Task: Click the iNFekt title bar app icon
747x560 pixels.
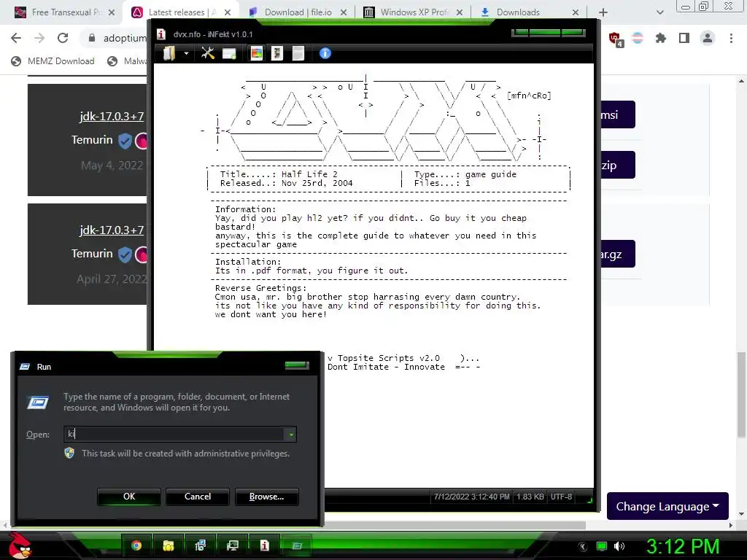Action: point(161,34)
